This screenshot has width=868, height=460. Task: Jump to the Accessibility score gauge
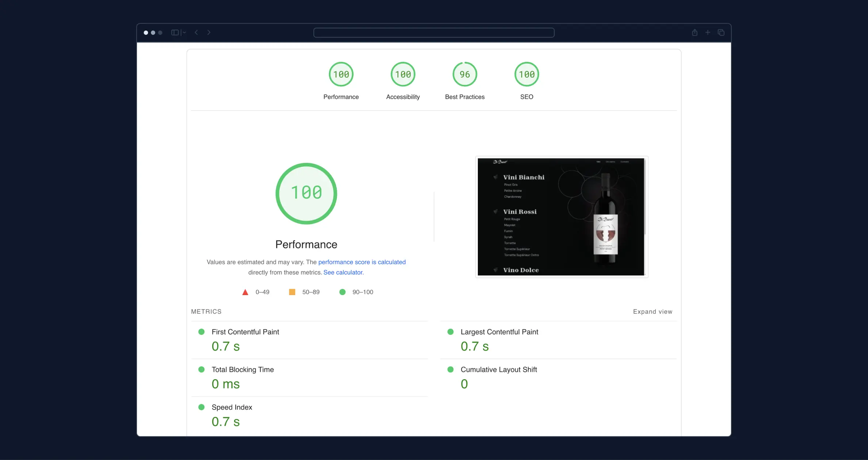coord(403,75)
